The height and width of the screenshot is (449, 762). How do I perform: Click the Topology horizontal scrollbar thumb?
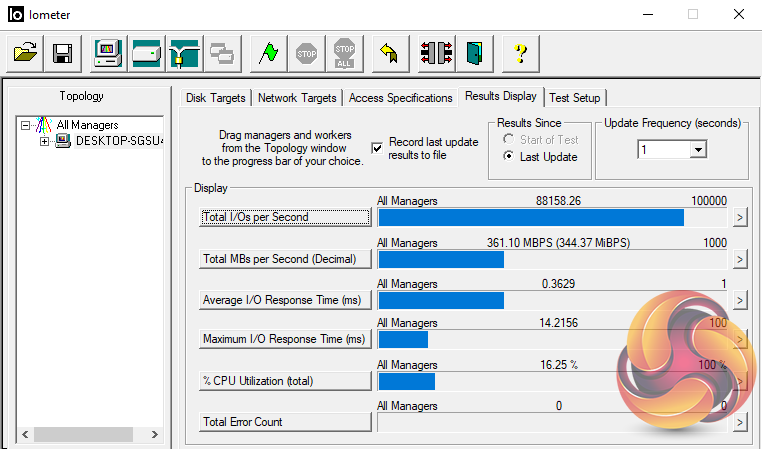tap(83, 434)
